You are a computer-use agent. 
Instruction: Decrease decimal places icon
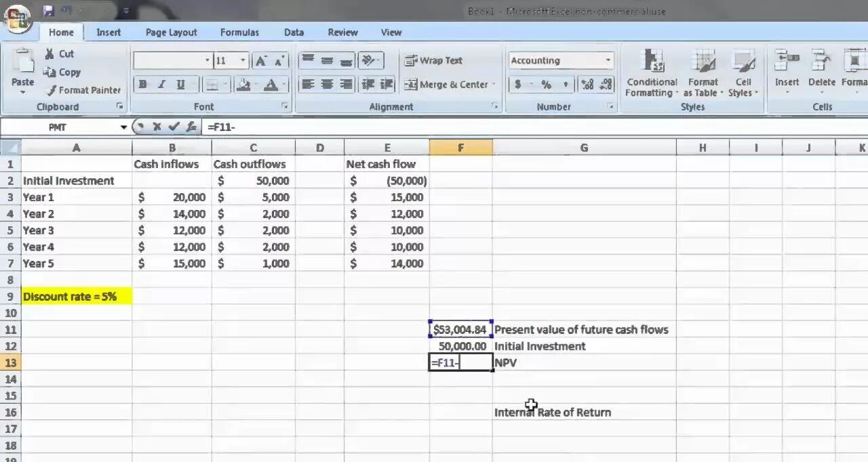pos(605,85)
